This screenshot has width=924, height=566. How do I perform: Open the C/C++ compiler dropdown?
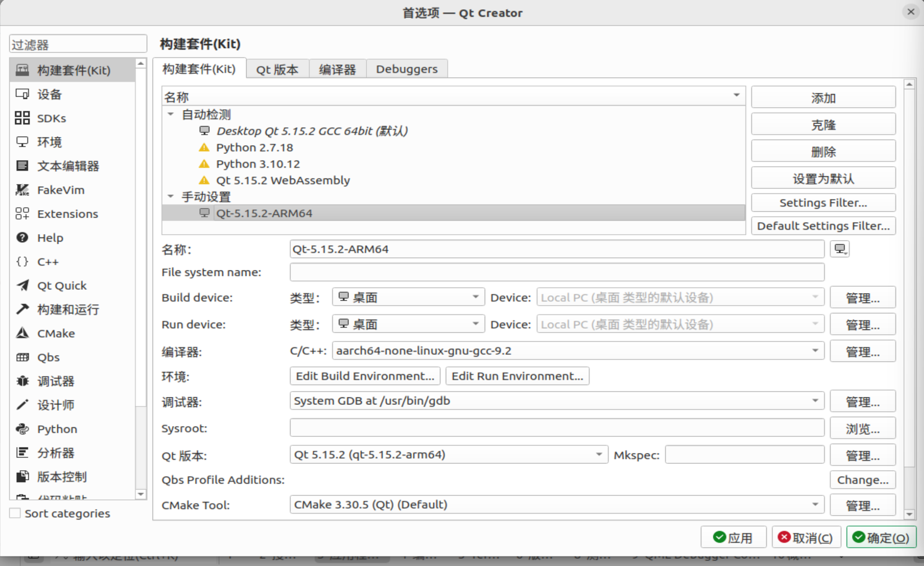click(577, 351)
